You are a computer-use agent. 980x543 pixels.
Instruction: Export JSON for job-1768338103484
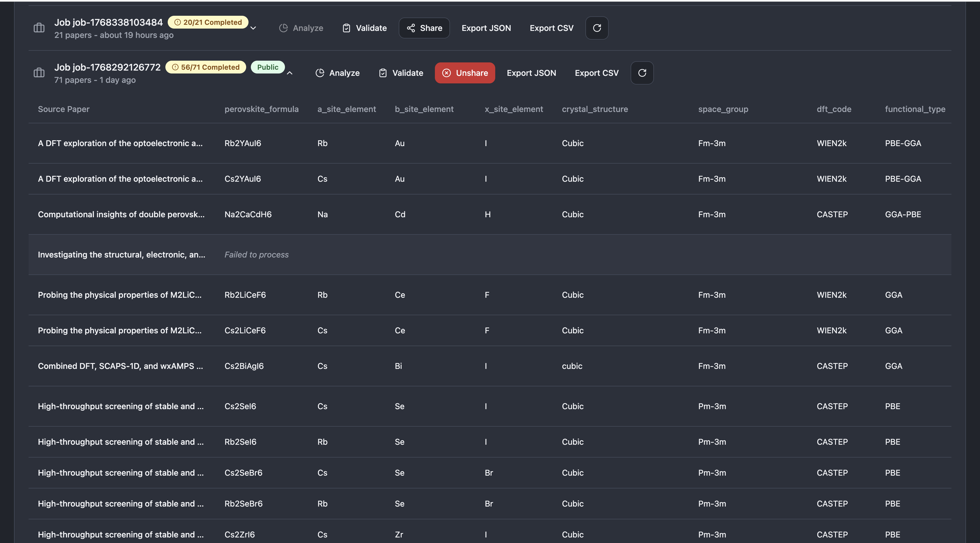click(x=486, y=28)
